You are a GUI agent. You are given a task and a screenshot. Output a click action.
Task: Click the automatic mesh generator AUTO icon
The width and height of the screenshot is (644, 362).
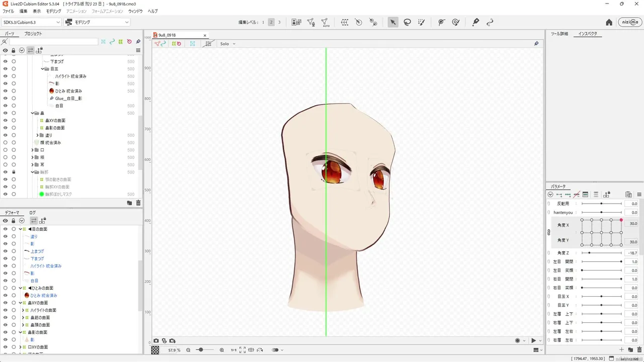(325, 22)
